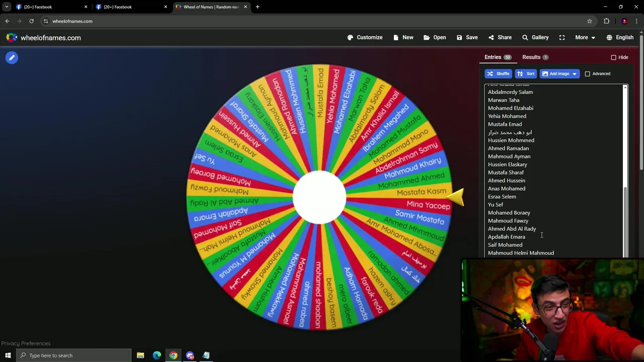
Task: Enable the Advanced checkbox
Action: point(587,74)
